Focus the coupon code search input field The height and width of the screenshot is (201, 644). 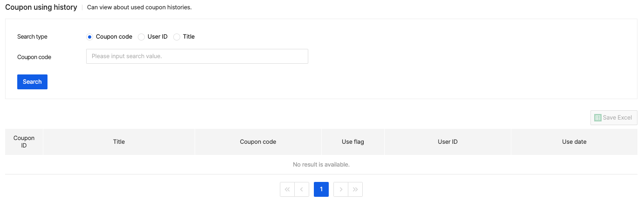coord(197,56)
